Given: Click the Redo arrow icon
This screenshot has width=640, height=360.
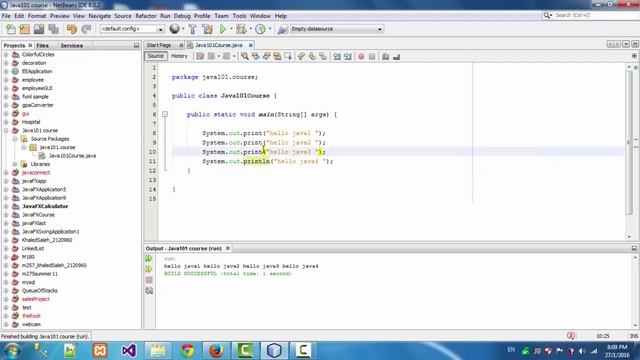Looking at the screenshot, I should (x=86, y=29).
